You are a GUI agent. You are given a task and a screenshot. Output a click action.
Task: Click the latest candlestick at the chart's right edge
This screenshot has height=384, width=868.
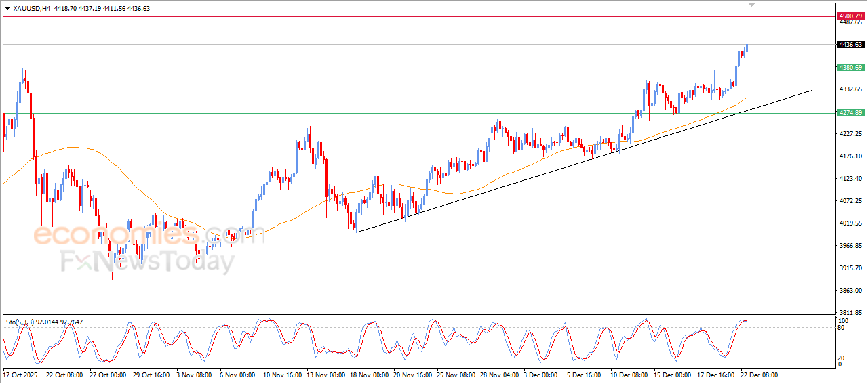[747, 48]
